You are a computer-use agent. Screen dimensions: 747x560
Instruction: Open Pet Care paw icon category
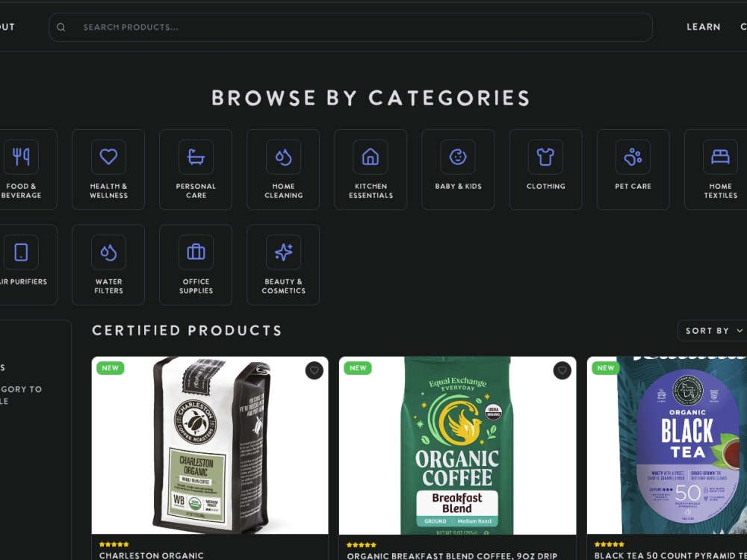[x=633, y=157]
